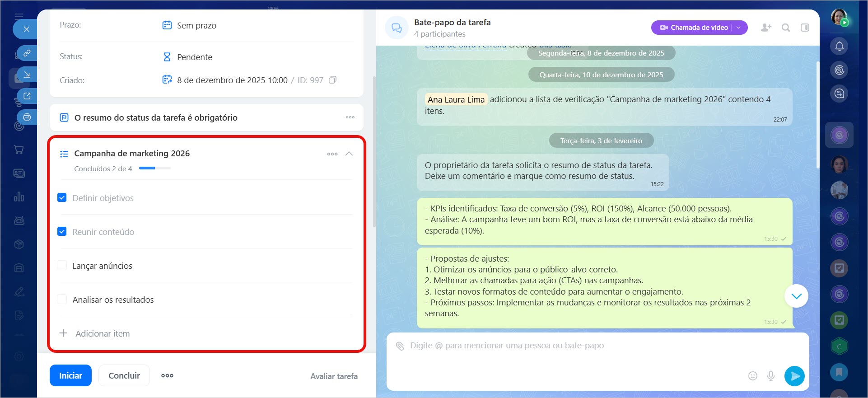Check the Lançar anúncios item
Screen dimensions: 868x398
62,266
